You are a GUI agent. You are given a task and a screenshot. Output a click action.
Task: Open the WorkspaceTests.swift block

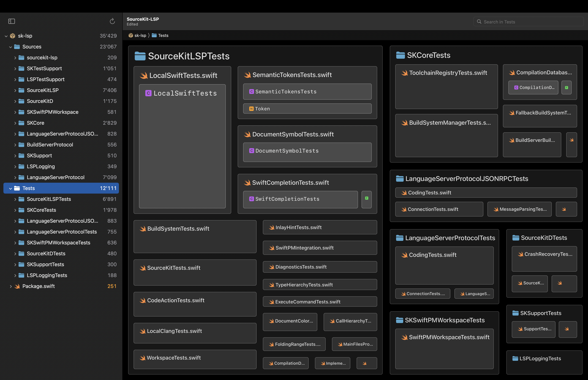coord(195,359)
